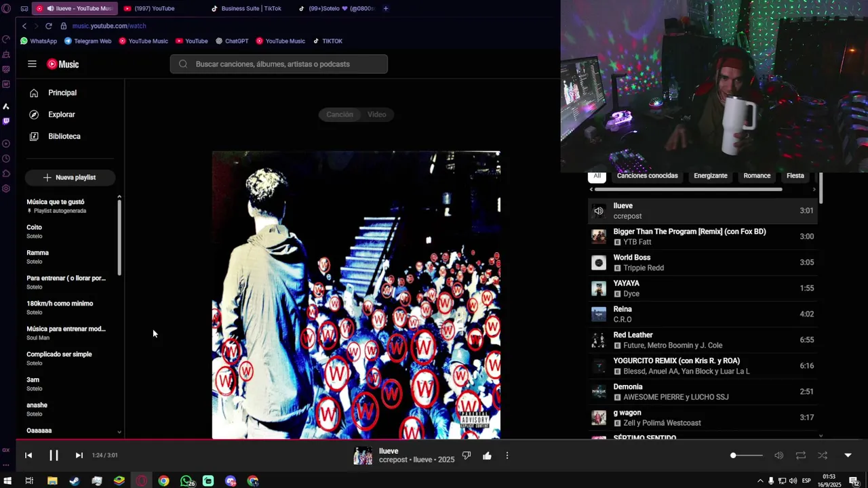Open Google Chrome from the taskbar

tap(163, 481)
